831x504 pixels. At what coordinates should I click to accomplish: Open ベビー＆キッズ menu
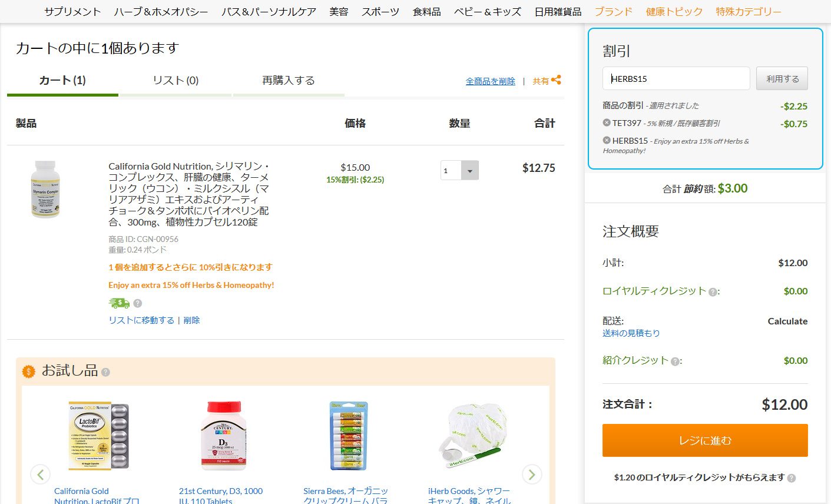click(x=488, y=12)
